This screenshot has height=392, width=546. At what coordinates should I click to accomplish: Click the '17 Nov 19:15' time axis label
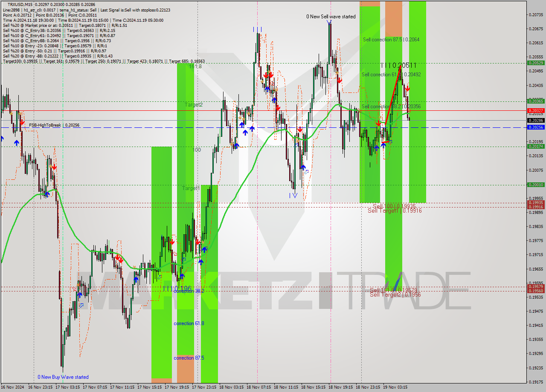[x=177, y=387]
